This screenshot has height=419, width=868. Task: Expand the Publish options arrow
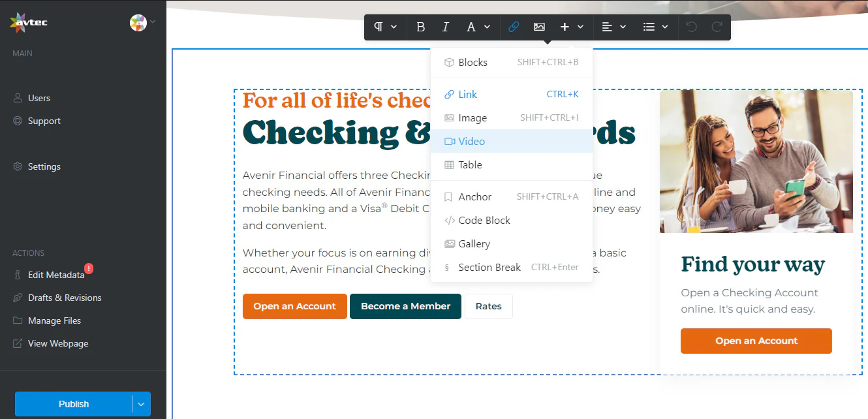coord(142,404)
